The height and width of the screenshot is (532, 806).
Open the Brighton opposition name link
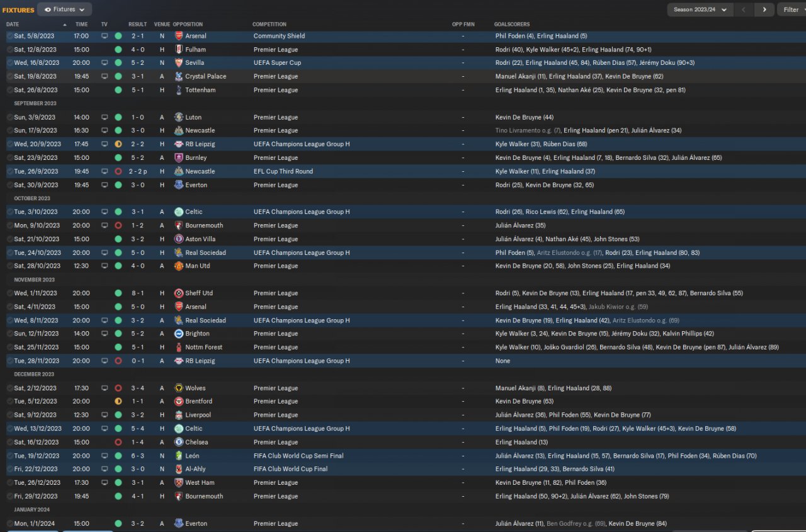tap(197, 334)
